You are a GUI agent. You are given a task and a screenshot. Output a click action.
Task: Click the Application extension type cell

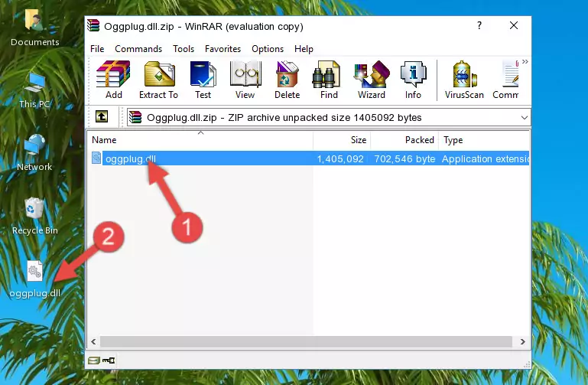coord(486,159)
